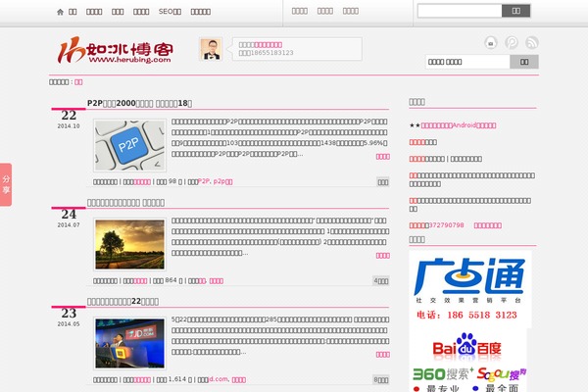588x392 pixels.
Task: Click the category link in the 1,614-views post
Action: tap(142, 380)
